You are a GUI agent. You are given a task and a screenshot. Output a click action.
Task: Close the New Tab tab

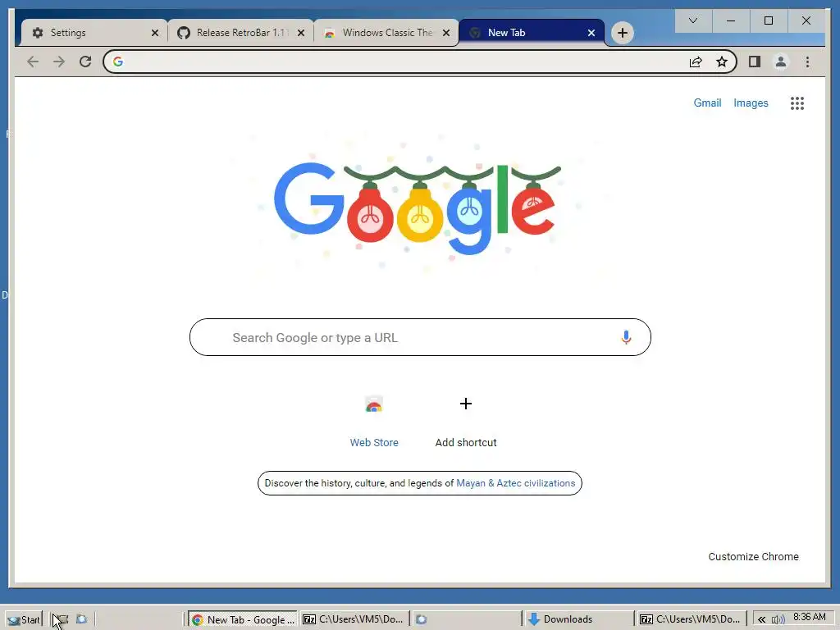591,33
